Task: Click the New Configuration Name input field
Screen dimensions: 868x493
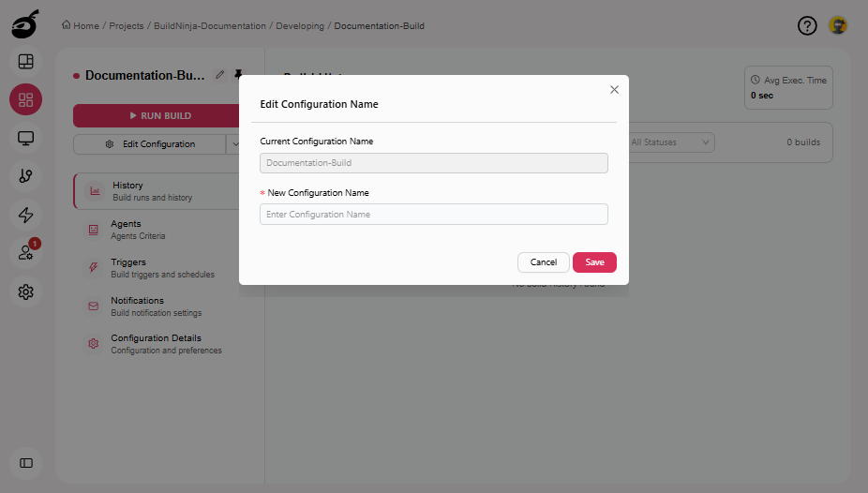Action: [x=433, y=215]
